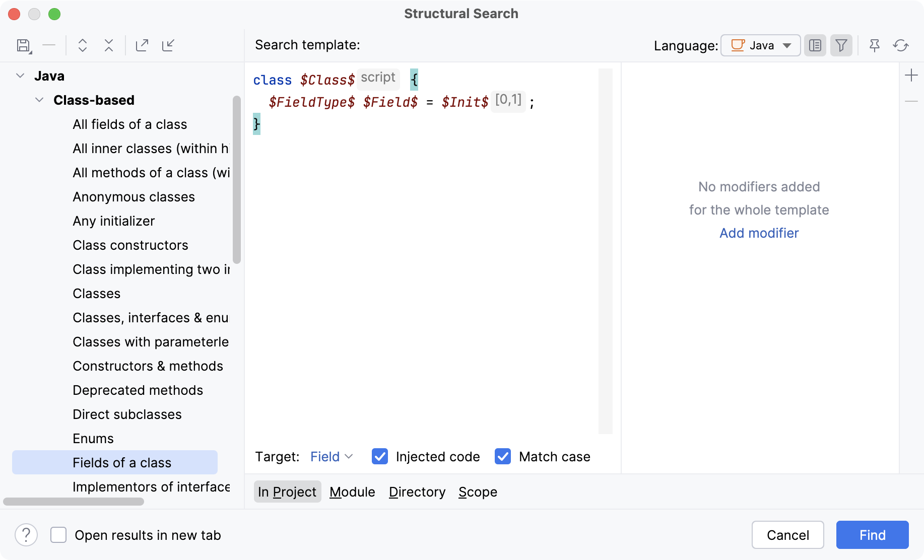Add a modifier using the plus icon
This screenshot has height=560, width=924.
point(912,75)
